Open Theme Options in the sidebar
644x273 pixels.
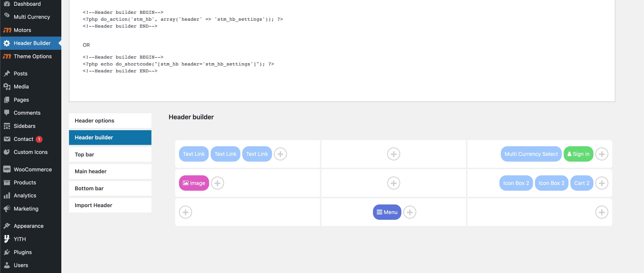tap(33, 56)
